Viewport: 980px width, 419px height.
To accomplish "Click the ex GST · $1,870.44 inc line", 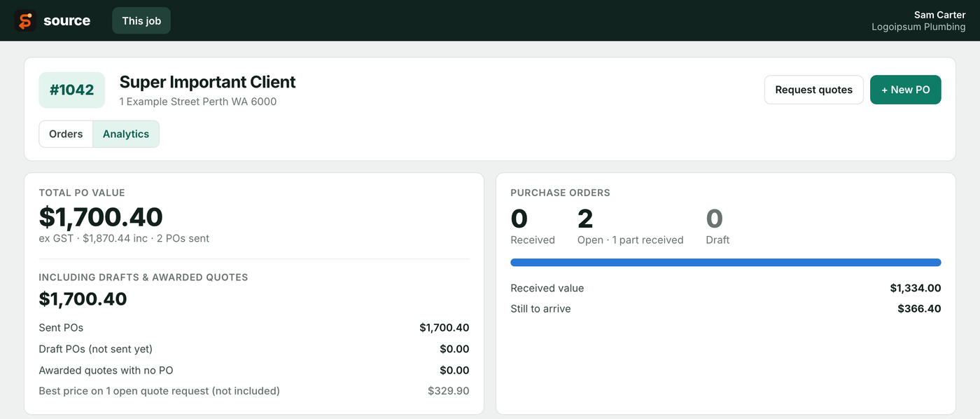I will tap(124, 238).
